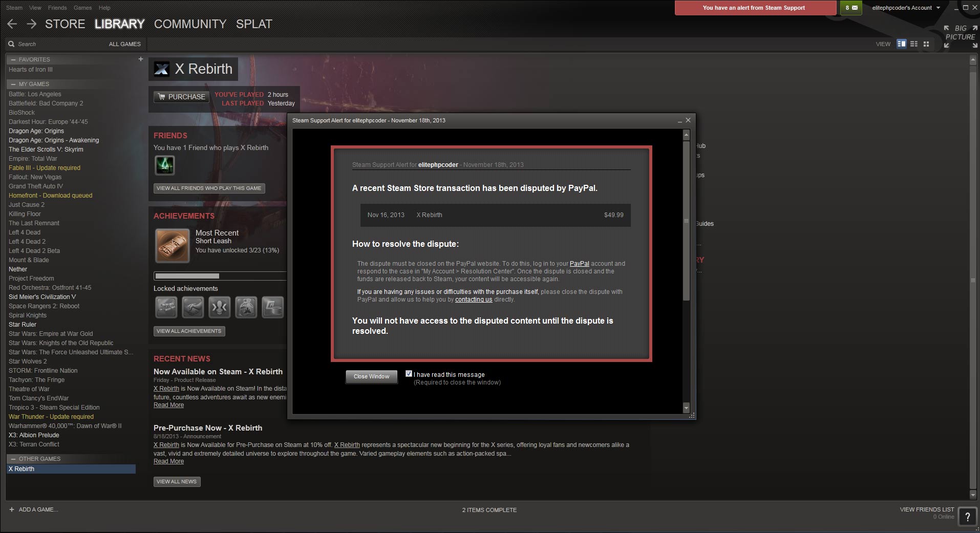This screenshot has width=980, height=533.
Task: Switch to the Community tab
Action: coord(190,24)
